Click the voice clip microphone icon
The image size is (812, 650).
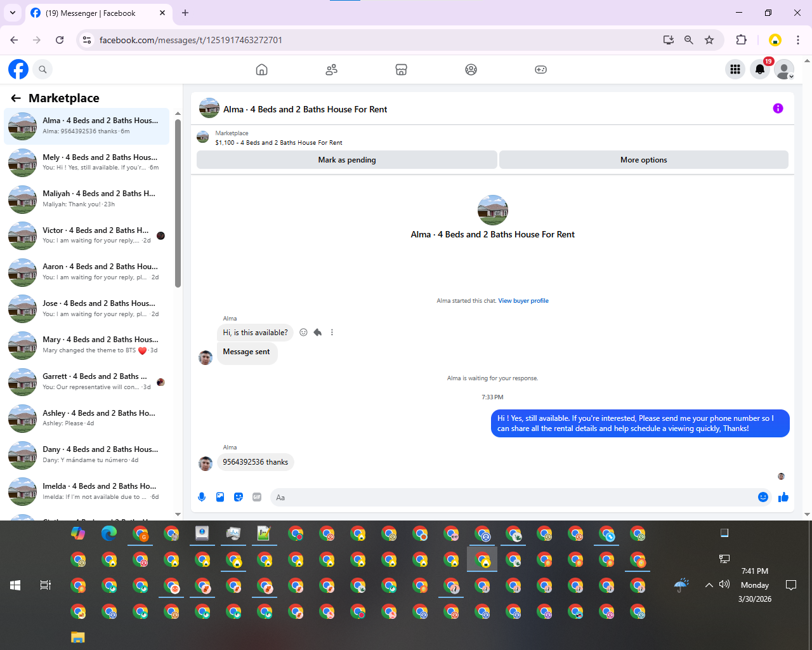(x=202, y=497)
